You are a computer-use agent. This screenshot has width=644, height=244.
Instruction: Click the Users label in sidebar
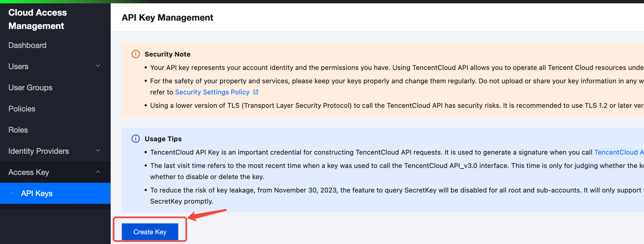18,66
